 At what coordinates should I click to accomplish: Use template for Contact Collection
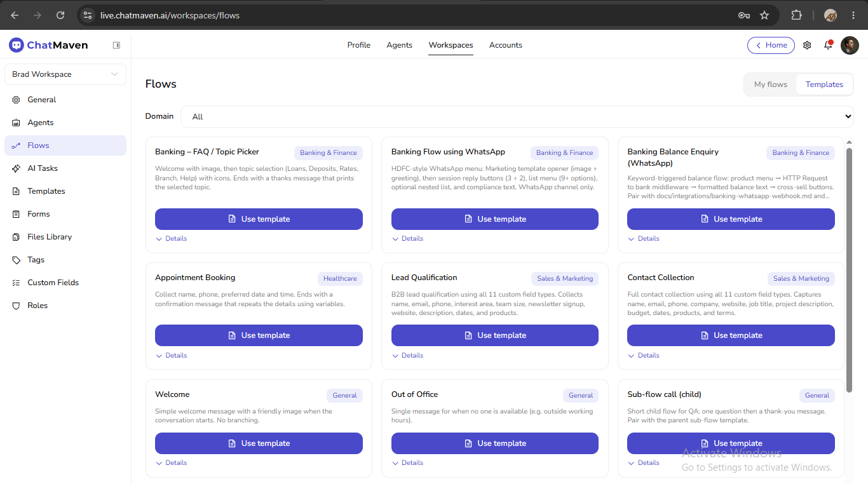731,335
